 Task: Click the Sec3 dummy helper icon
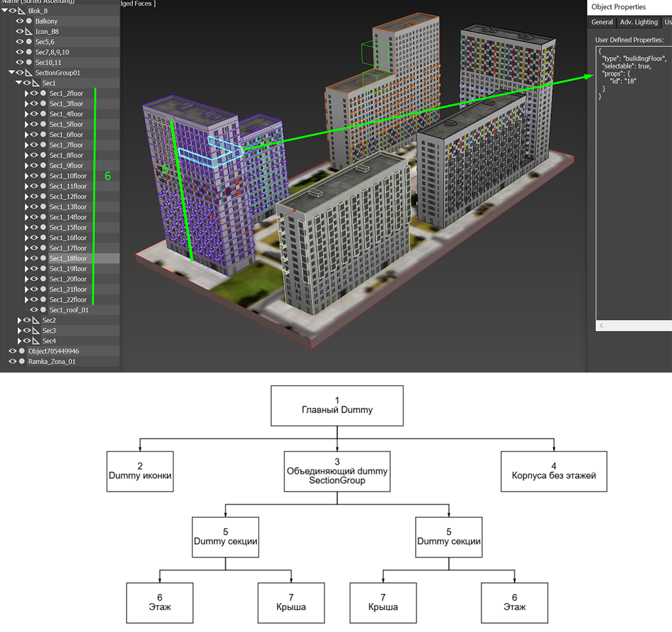[36, 331]
